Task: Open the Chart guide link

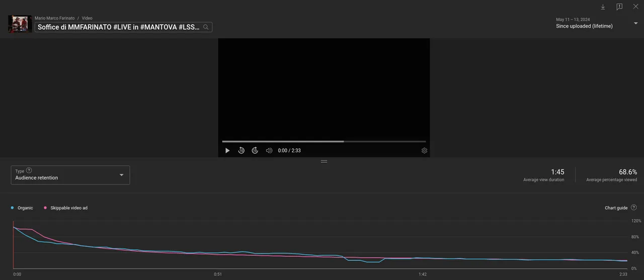Action: (616, 208)
